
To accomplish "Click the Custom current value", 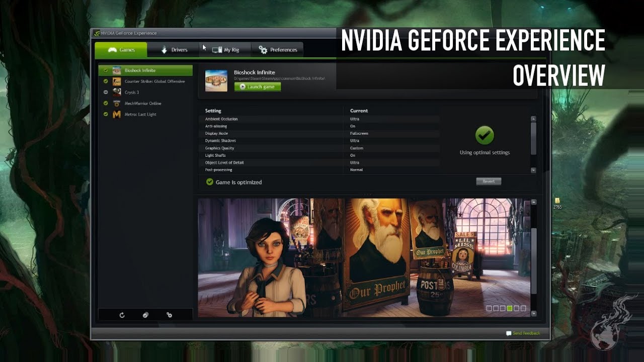I will [x=357, y=148].
